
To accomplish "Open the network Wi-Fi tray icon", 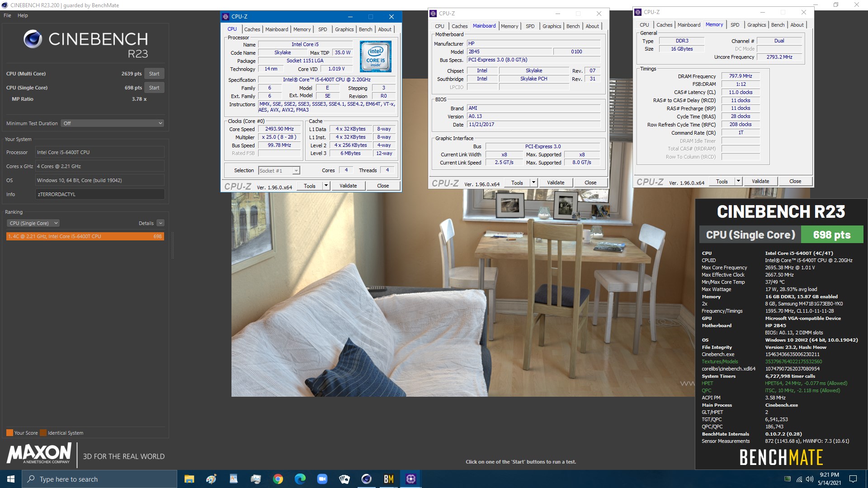I will pyautogui.click(x=799, y=479).
